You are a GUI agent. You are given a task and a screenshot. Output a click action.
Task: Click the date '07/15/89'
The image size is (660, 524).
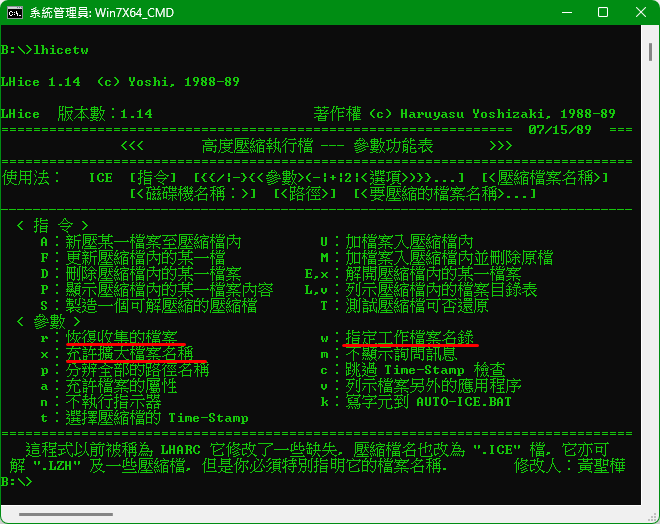click(560, 130)
